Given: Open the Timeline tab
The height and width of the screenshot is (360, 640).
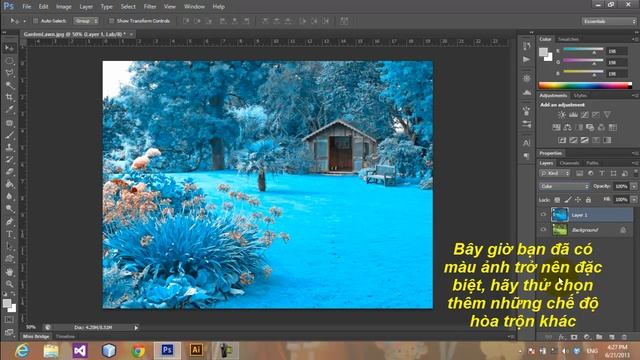Looking at the screenshot, I should pyautogui.click(x=65, y=337).
